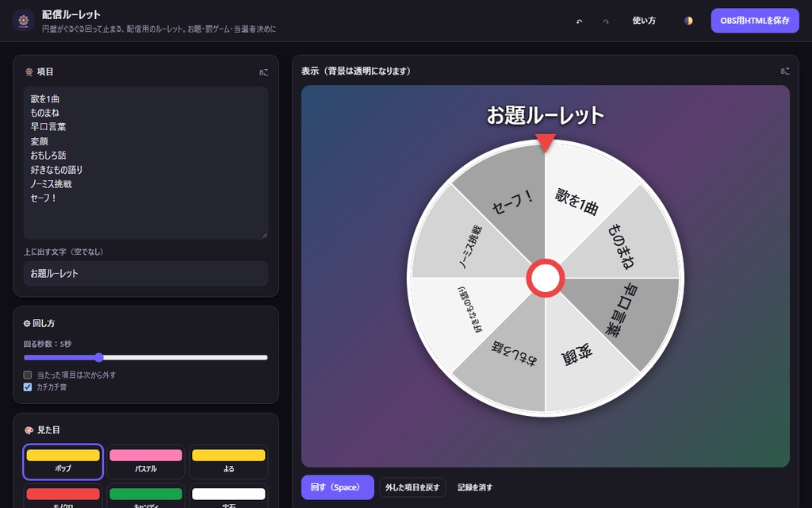Place cursor on the 好きなもの語り line

tap(56, 170)
